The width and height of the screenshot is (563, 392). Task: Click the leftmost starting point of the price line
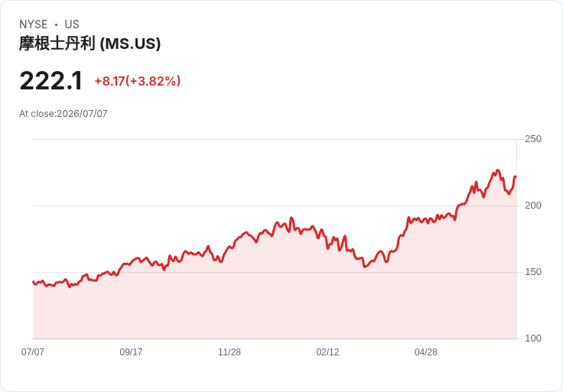[x=33, y=282]
